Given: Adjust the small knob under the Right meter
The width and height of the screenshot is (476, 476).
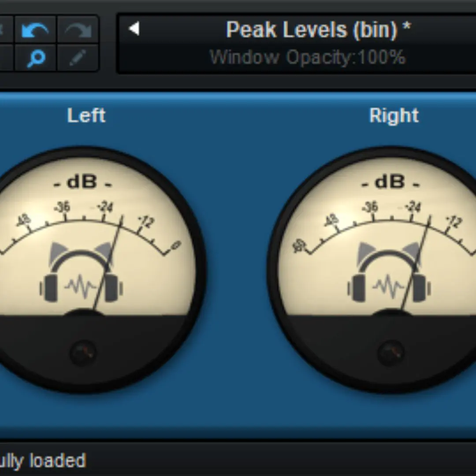Looking at the screenshot, I should pyautogui.click(x=391, y=353).
